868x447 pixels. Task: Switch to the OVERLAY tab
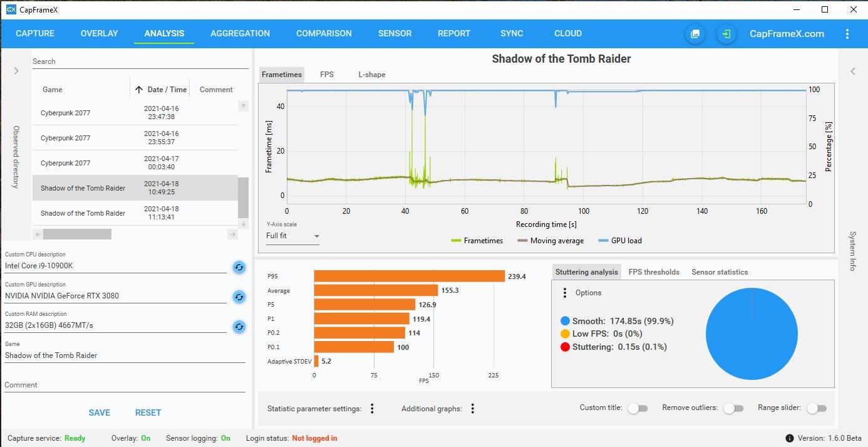tap(99, 33)
